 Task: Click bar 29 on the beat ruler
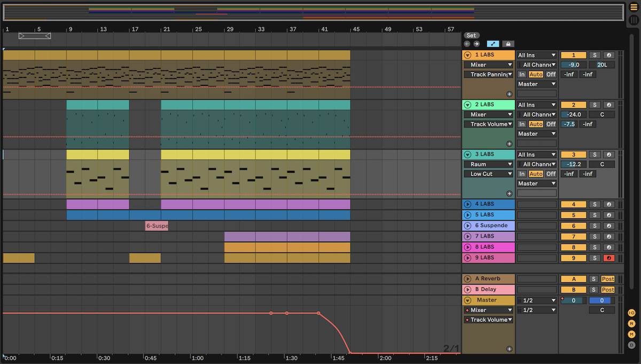point(230,29)
